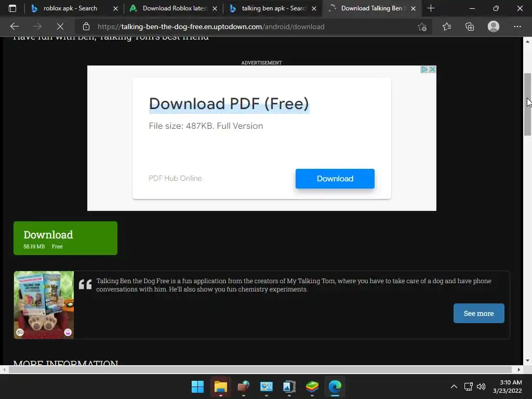Open the browser profile avatar
The width and height of the screenshot is (532, 399).
click(494, 26)
